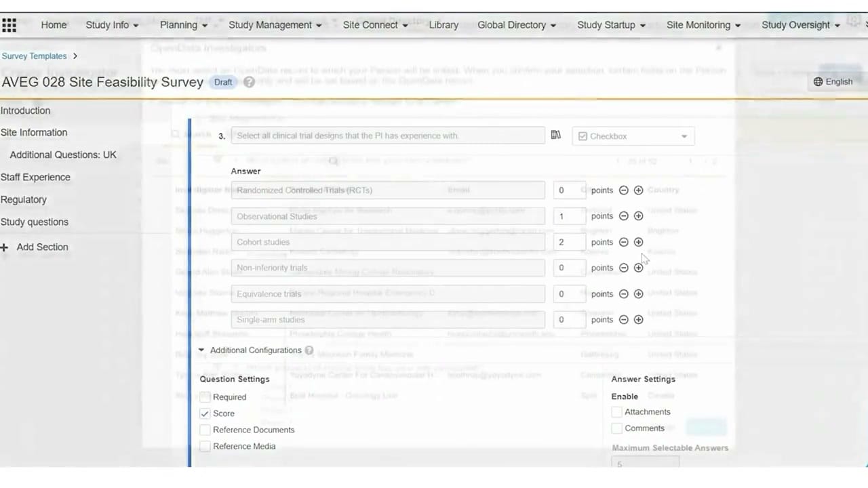This screenshot has width=868, height=488.
Task: Click the help icon beside Draft badge
Action: point(249,82)
